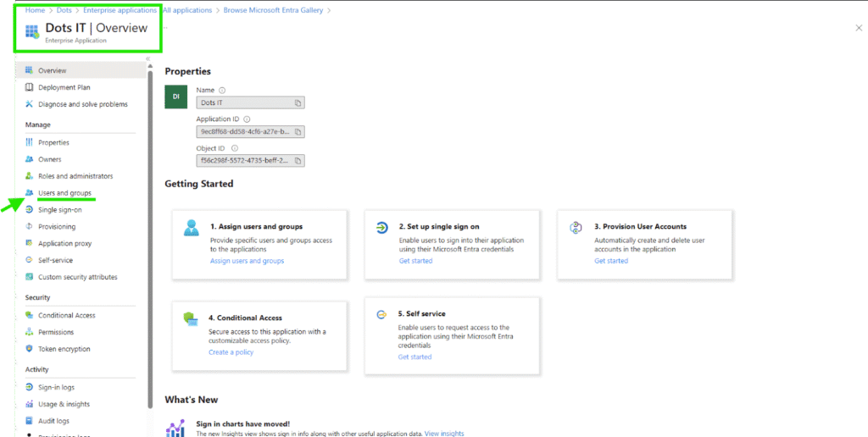Viewport: 868px width, 437px height.
Task: Open Users and groups in sidebar
Action: (x=64, y=193)
